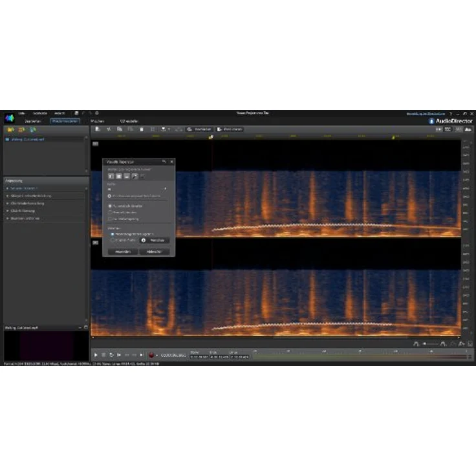Screen dimensions: 476x476
Task: Stop playback with the Stop button
Action: pyautogui.click(x=103, y=355)
